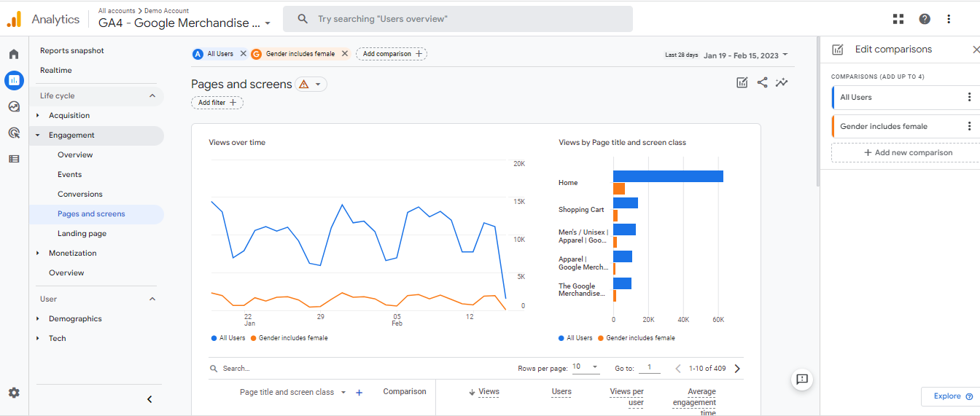The image size is (980, 416).
Task: Open the help question mark icon
Action: (925, 19)
